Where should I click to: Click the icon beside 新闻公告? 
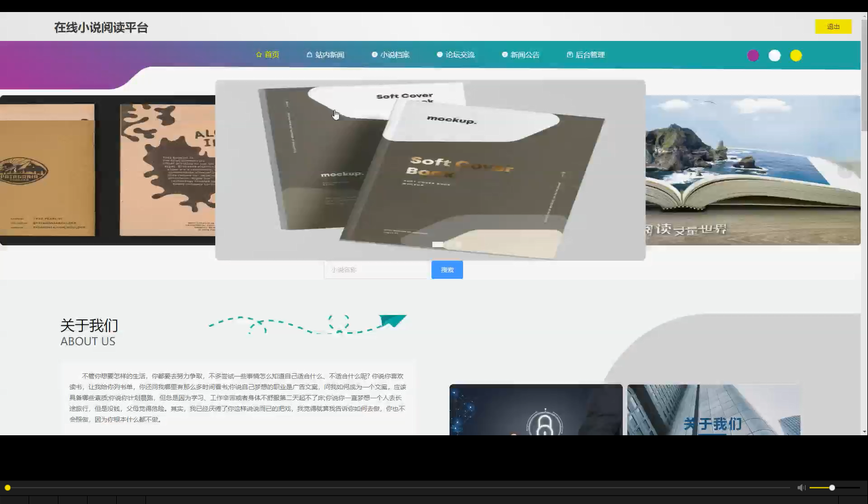504,54
